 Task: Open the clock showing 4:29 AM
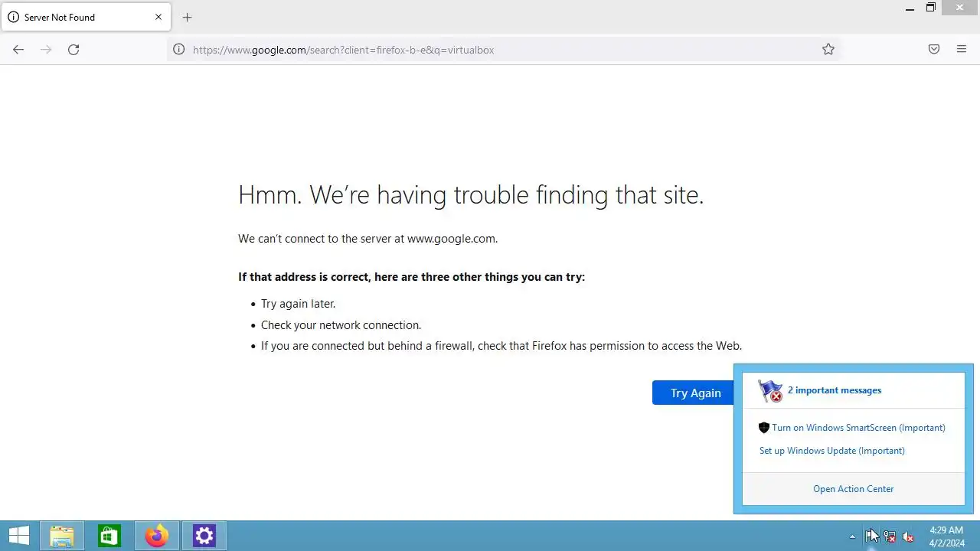click(946, 536)
